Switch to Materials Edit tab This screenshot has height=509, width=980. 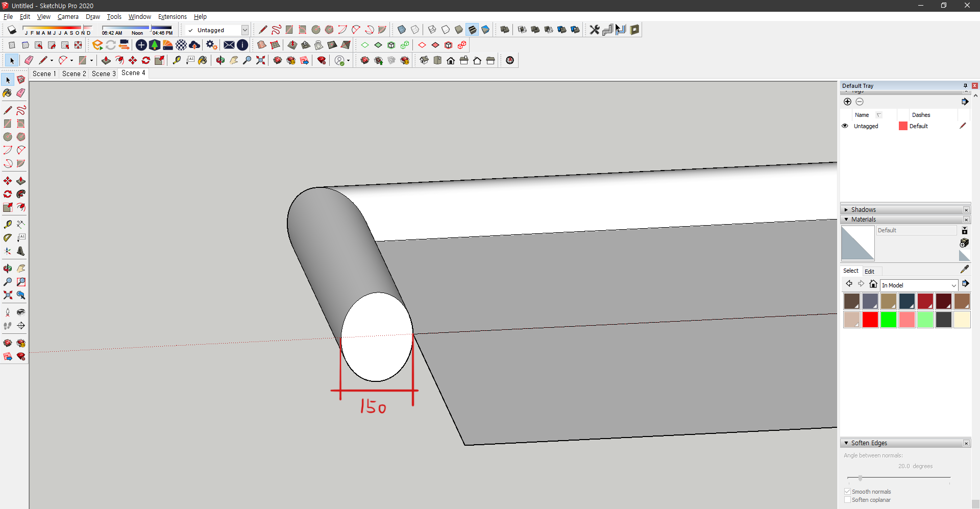[x=869, y=272]
